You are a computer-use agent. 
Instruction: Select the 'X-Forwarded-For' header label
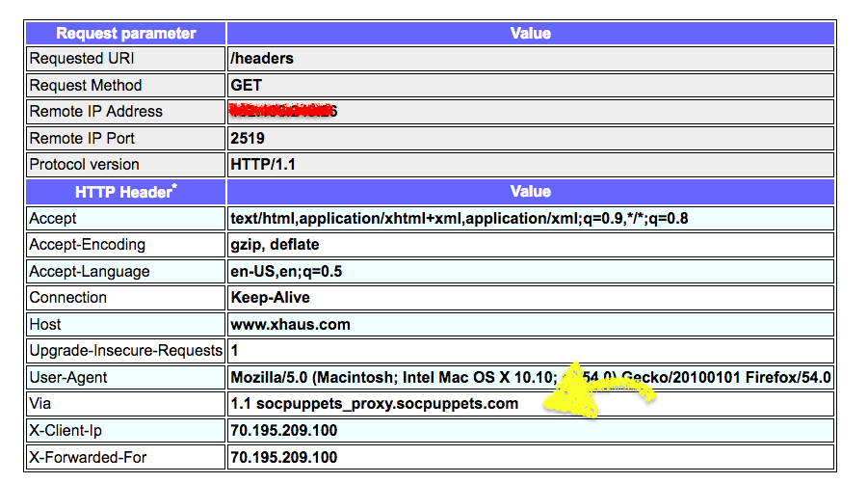(x=125, y=457)
